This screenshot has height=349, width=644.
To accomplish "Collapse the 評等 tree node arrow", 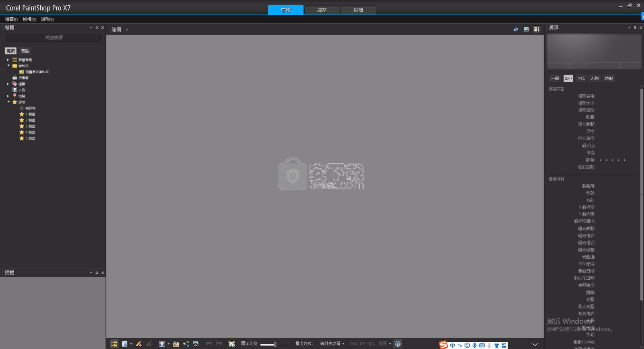I will point(8,102).
